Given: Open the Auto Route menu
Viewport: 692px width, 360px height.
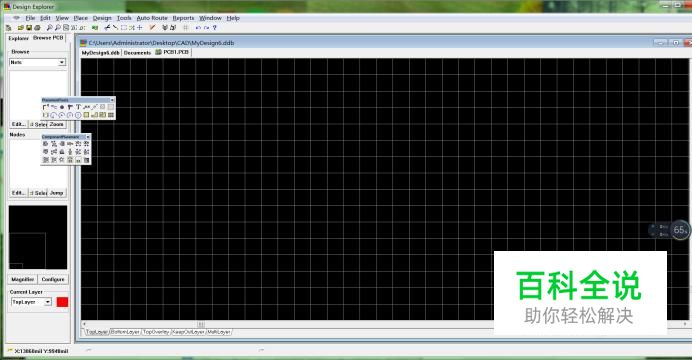Looking at the screenshot, I should click(x=152, y=18).
